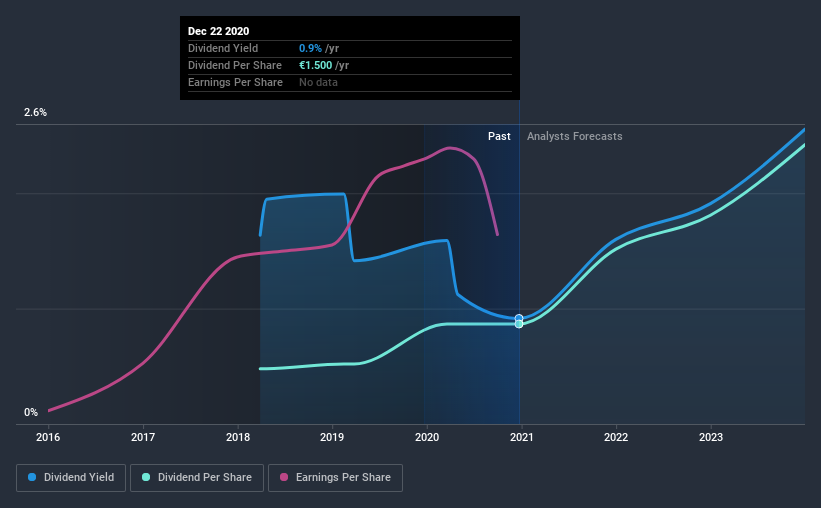Click the 2023 x-axis label
821x508 pixels.
[711, 437]
